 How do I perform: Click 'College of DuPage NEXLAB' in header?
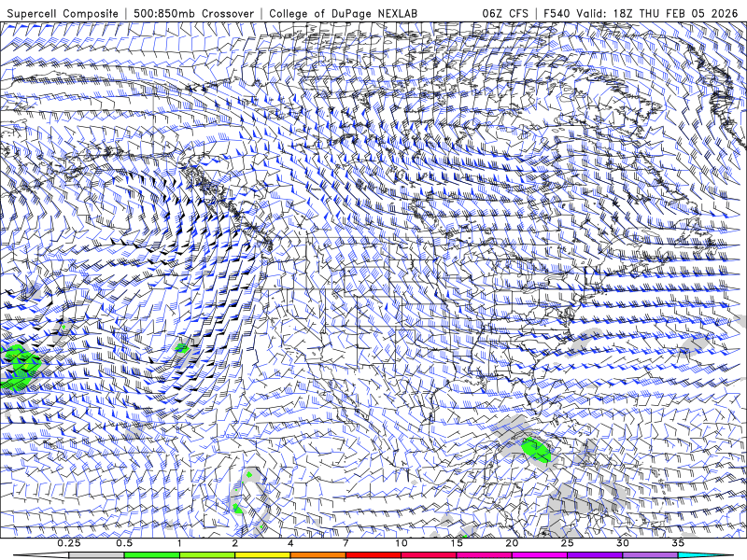click(343, 13)
